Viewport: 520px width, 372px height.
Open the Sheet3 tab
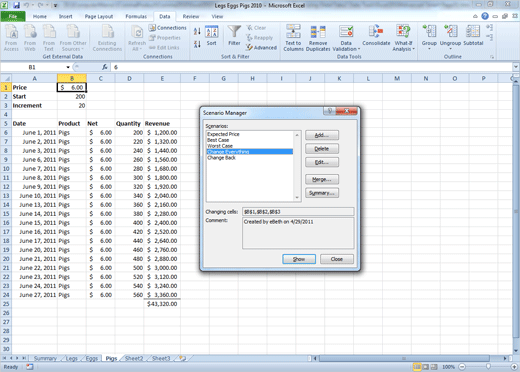pyautogui.click(x=161, y=358)
